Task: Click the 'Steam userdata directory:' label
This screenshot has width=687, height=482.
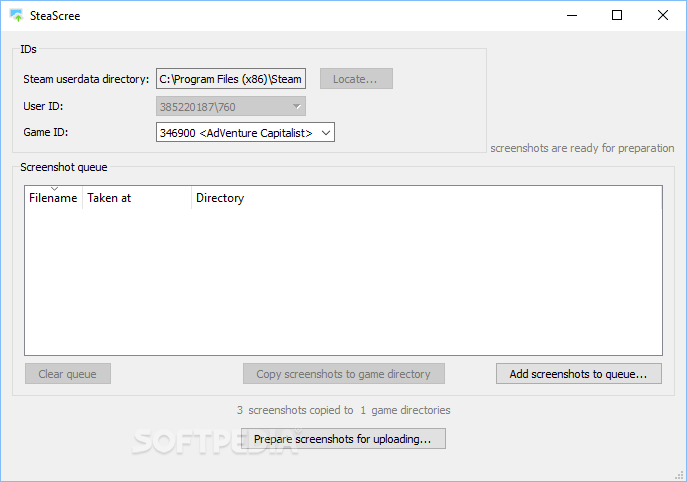Action: [86, 79]
